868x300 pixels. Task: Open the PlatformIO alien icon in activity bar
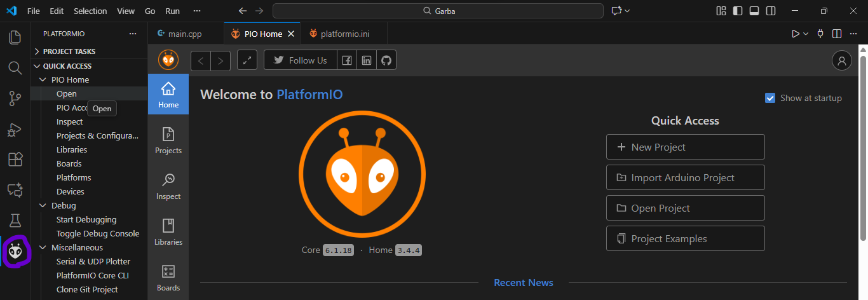(x=15, y=252)
